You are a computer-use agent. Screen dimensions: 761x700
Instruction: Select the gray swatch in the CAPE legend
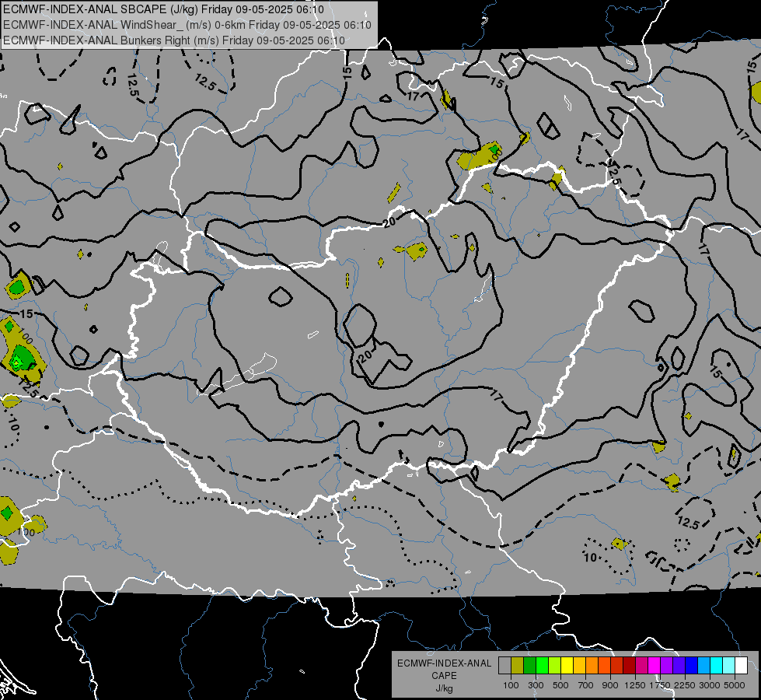(x=504, y=666)
